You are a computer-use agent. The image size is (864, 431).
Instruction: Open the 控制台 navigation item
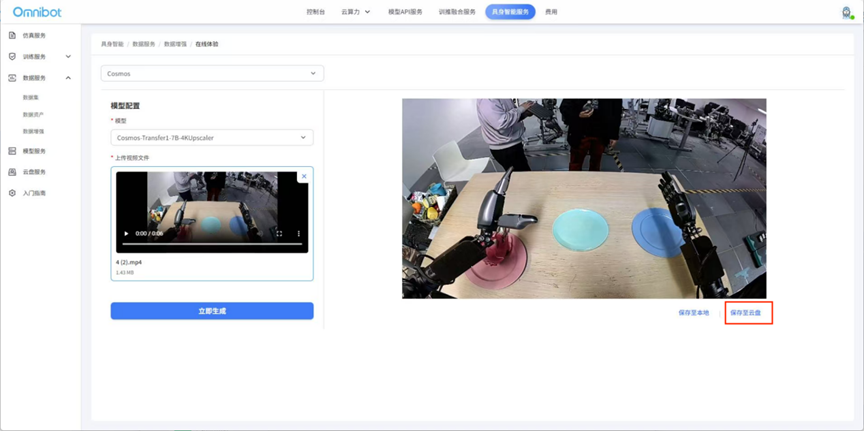tap(316, 12)
